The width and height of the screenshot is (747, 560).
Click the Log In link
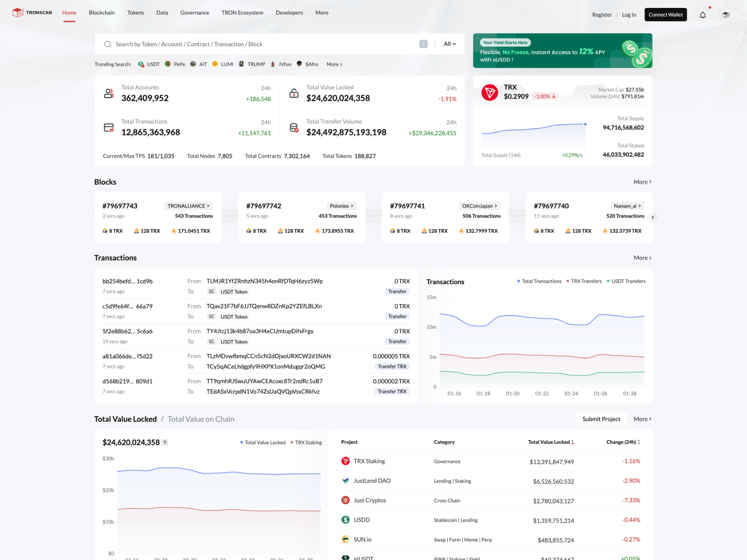click(629, 15)
